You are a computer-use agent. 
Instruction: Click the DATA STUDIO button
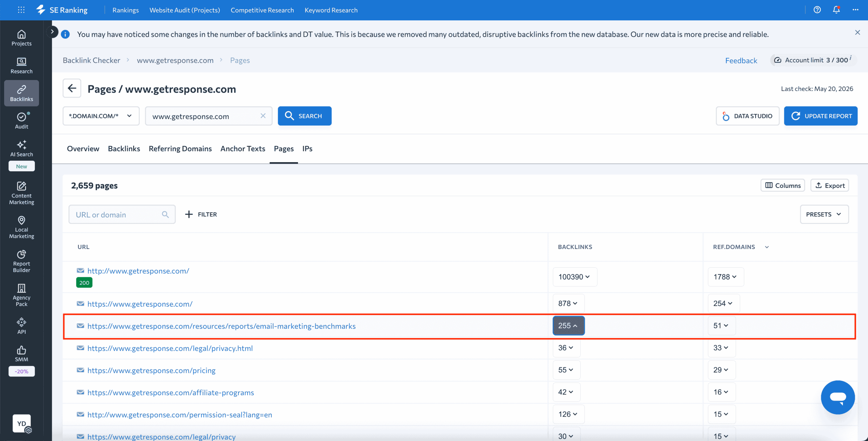[x=747, y=116]
